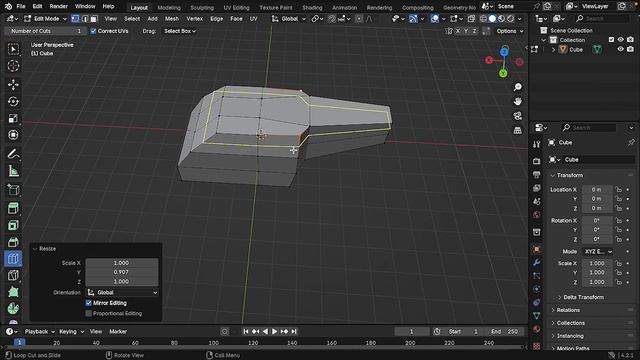Lock the Location X property

(x=619, y=189)
